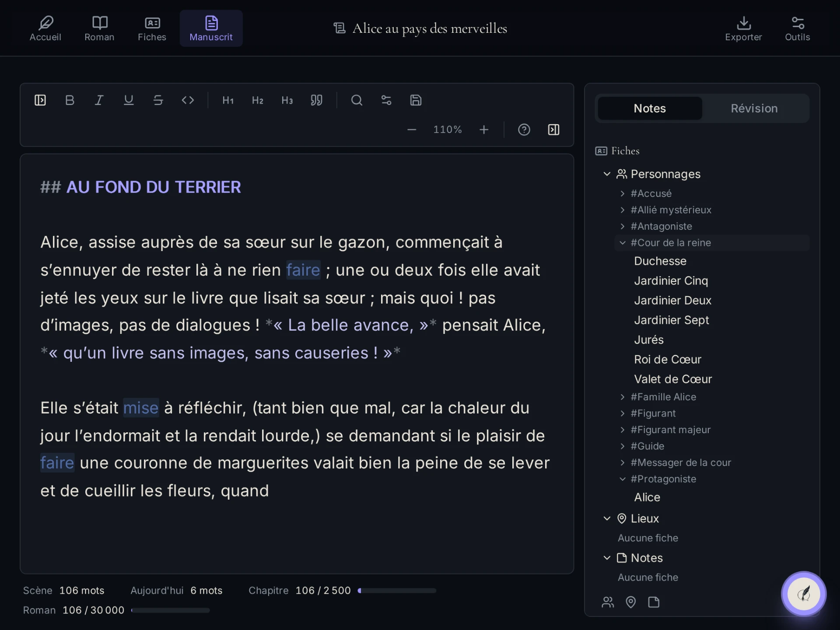Insert inline code formatting

click(x=188, y=100)
